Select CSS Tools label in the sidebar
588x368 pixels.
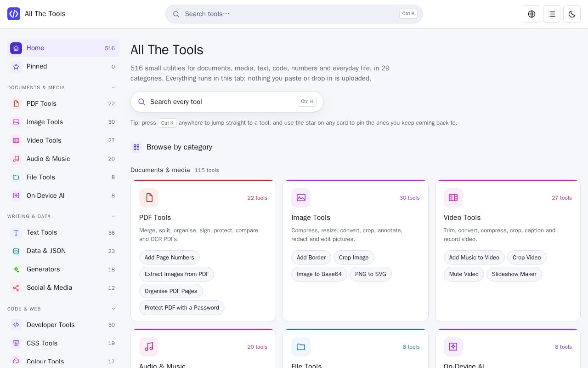(42, 343)
